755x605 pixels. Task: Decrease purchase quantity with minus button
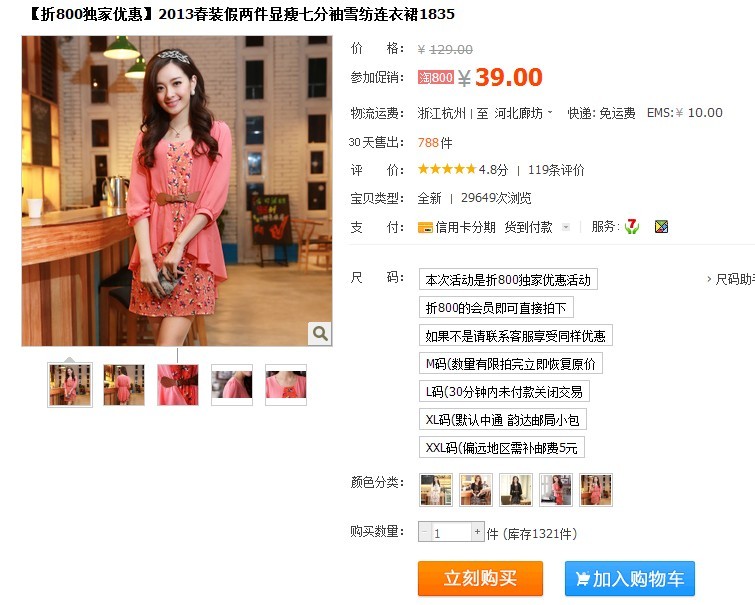[x=424, y=532]
